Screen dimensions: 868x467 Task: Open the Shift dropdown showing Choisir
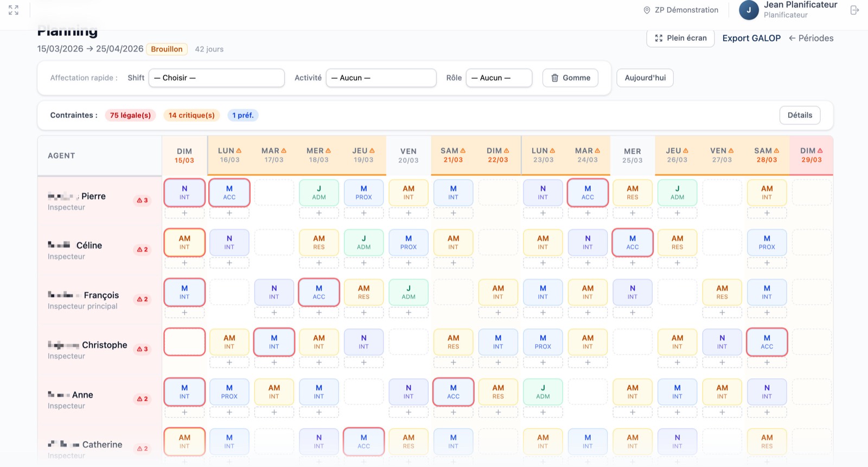pos(216,78)
